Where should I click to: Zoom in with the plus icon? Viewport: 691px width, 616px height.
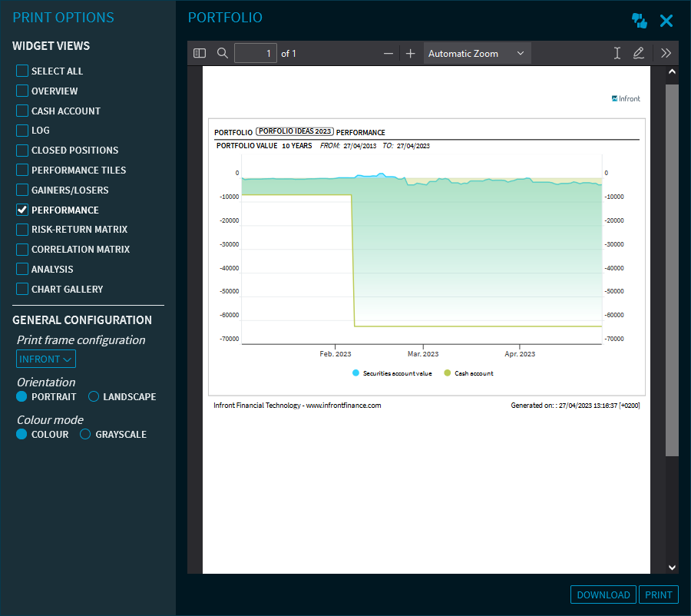pyautogui.click(x=410, y=53)
